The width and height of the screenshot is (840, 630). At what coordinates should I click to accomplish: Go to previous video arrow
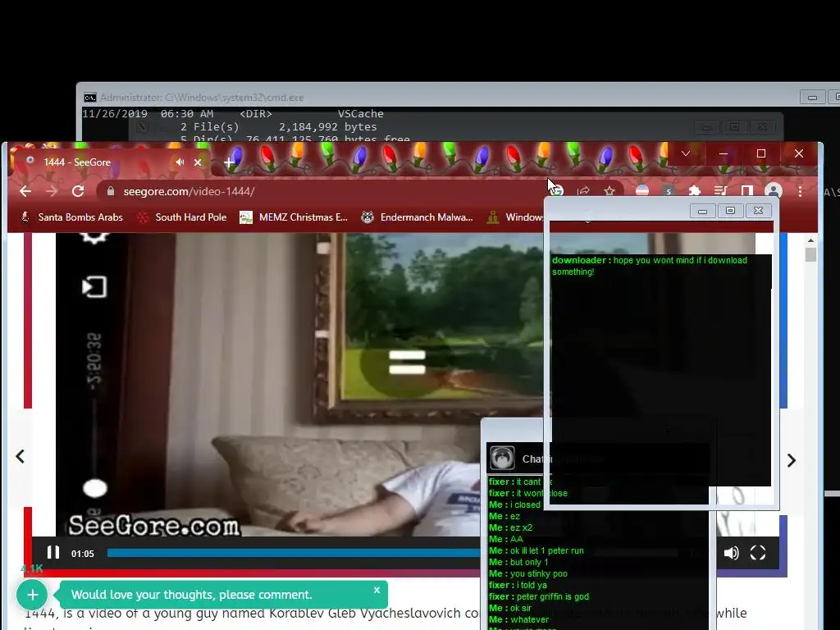pyautogui.click(x=21, y=456)
